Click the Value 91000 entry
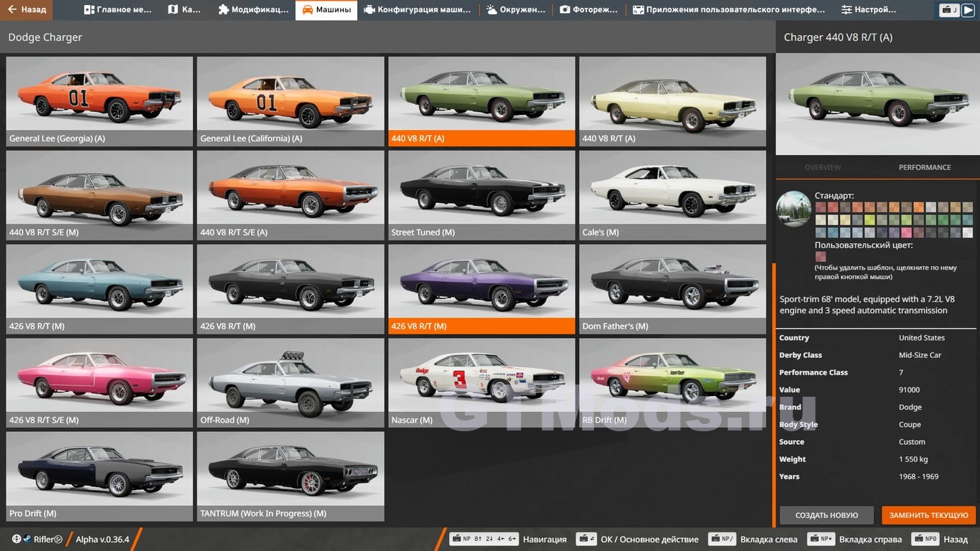Image resolution: width=980 pixels, height=551 pixels. (x=877, y=390)
